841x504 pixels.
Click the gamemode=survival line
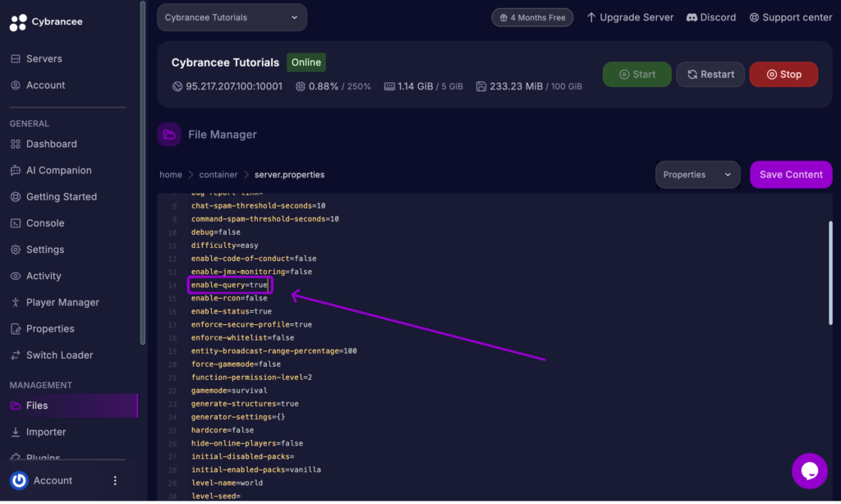pyautogui.click(x=229, y=391)
